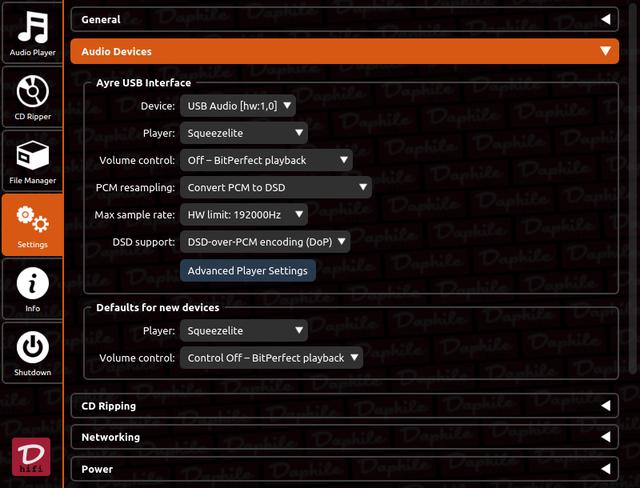Expand the Networking section
Screen dimensions: 640x488
click(344, 437)
